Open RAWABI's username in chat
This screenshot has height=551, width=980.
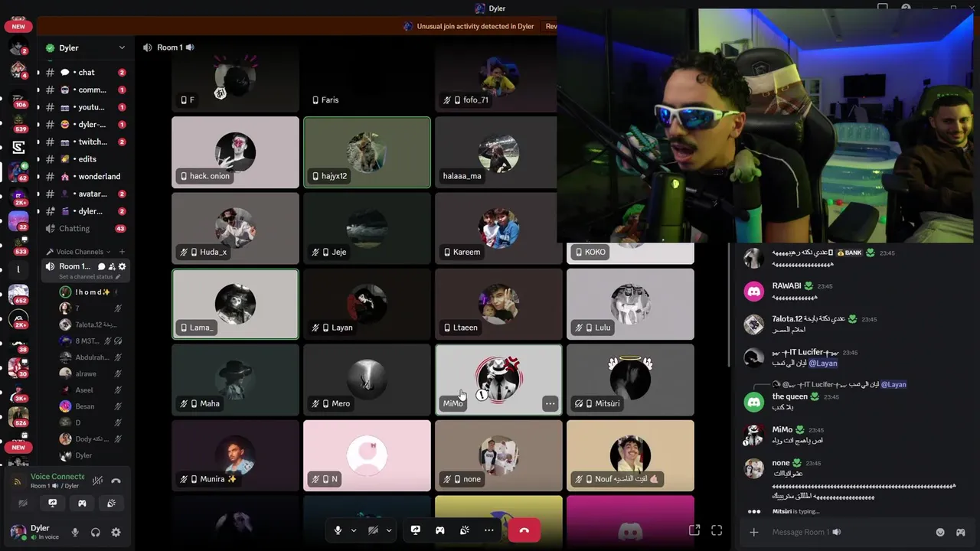[x=787, y=286]
